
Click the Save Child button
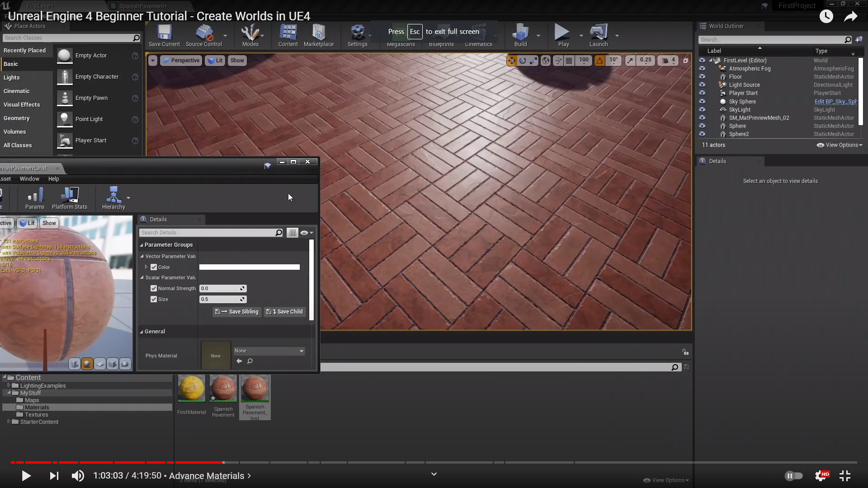point(285,312)
